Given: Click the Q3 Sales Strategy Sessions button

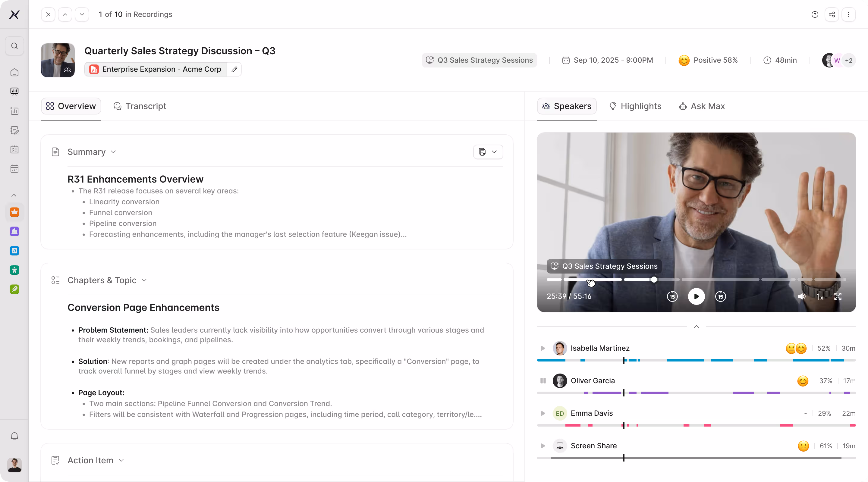Looking at the screenshot, I should tap(479, 60).
